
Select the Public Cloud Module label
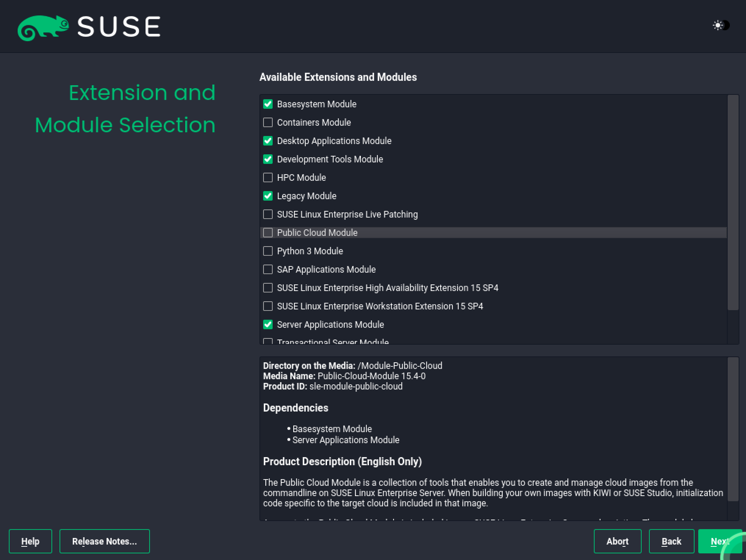pyautogui.click(x=317, y=233)
